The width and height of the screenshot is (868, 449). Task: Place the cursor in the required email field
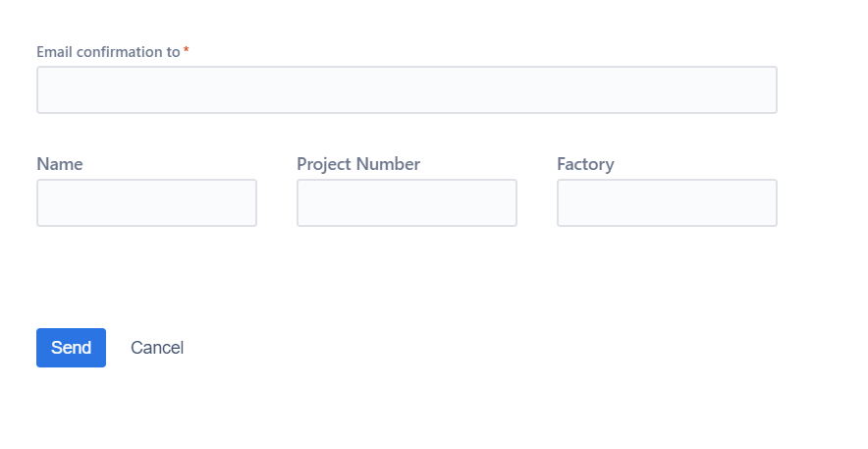pos(407,89)
